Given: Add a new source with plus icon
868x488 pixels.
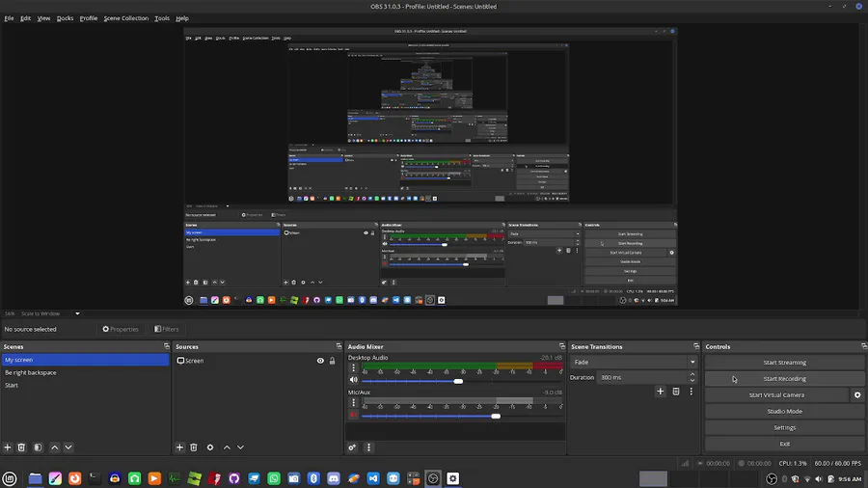Looking at the screenshot, I should click(x=180, y=447).
